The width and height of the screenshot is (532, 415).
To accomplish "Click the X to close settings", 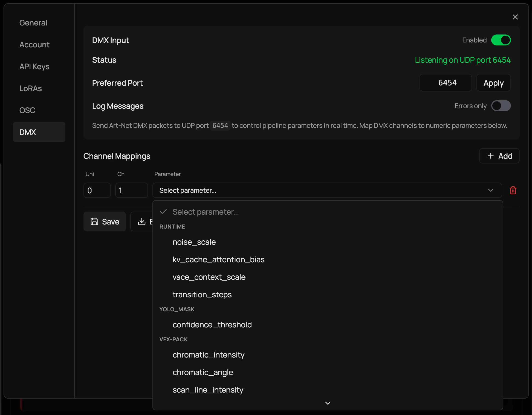I will point(515,17).
